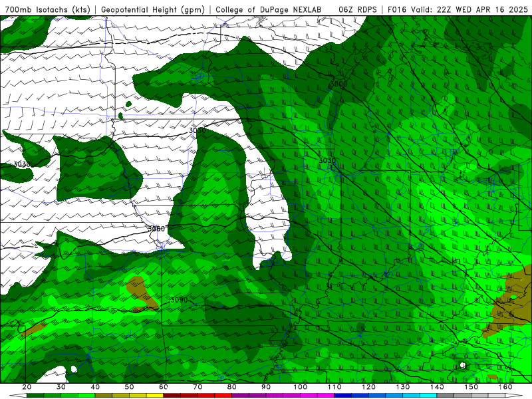Click the gray swatch just above 140 kts

tap(446, 396)
